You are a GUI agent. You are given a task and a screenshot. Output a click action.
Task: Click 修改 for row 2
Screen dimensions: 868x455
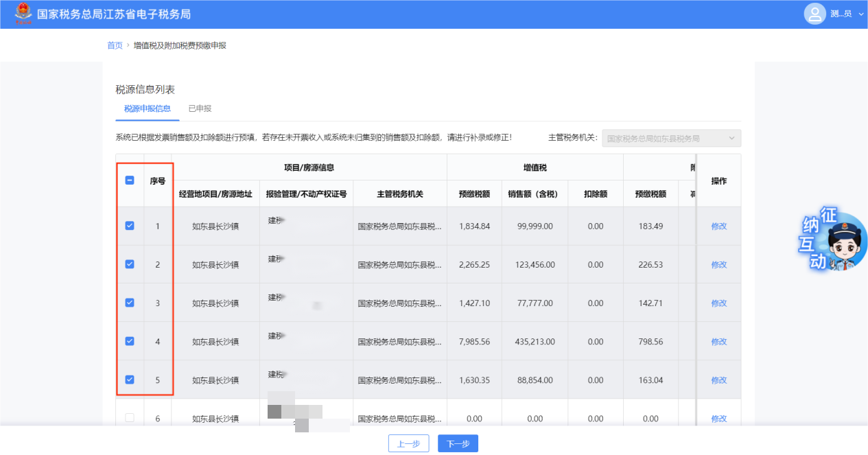pyautogui.click(x=718, y=265)
